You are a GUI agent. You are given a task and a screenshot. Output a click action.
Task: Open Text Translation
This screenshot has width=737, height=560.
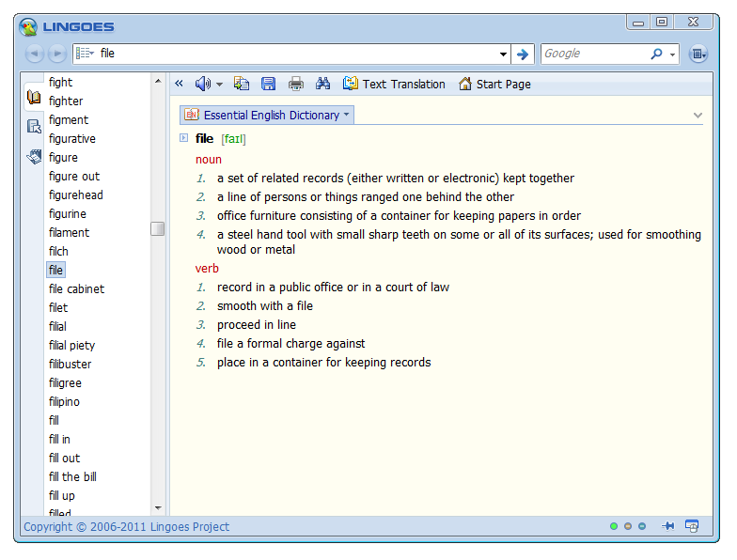pyautogui.click(x=394, y=84)
